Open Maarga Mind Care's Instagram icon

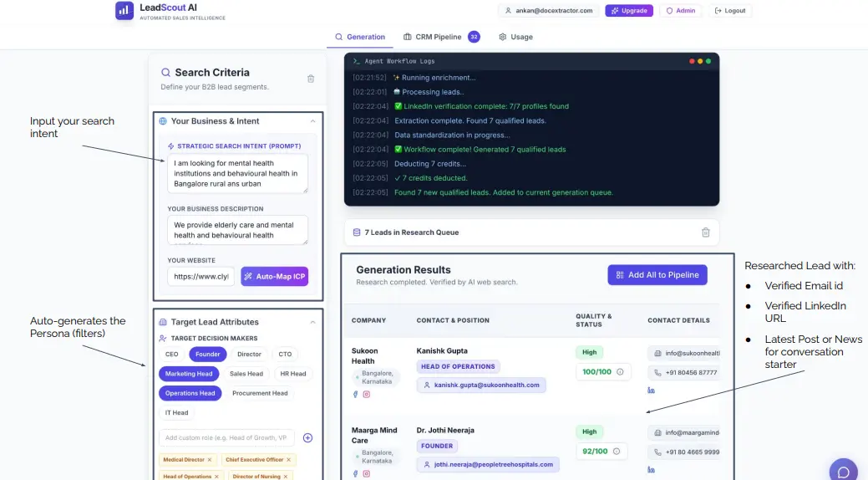(367, 474)
